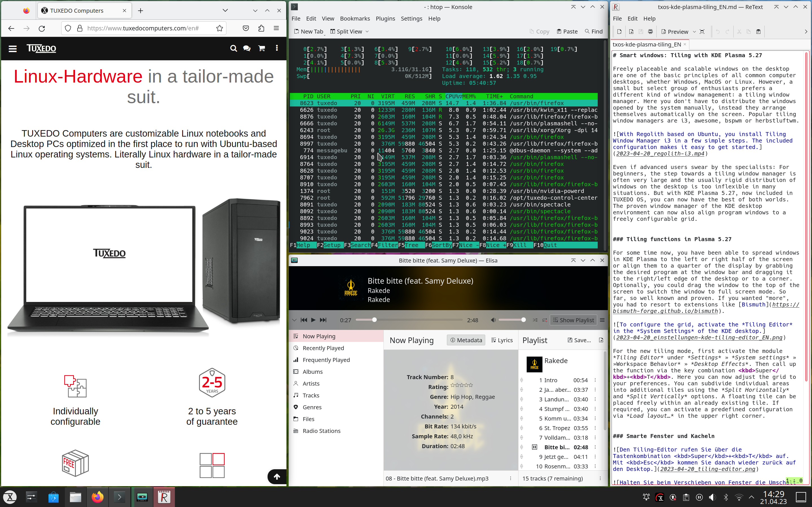The image size is (812, 507).
Task: Toggle shuffle mode in Elisa
Action: point(535,320)
